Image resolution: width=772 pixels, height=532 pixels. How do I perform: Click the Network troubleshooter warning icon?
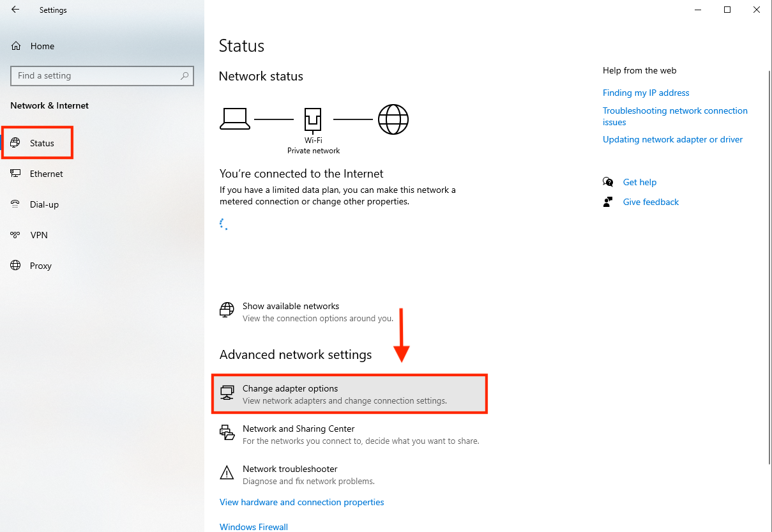[227, 473]
